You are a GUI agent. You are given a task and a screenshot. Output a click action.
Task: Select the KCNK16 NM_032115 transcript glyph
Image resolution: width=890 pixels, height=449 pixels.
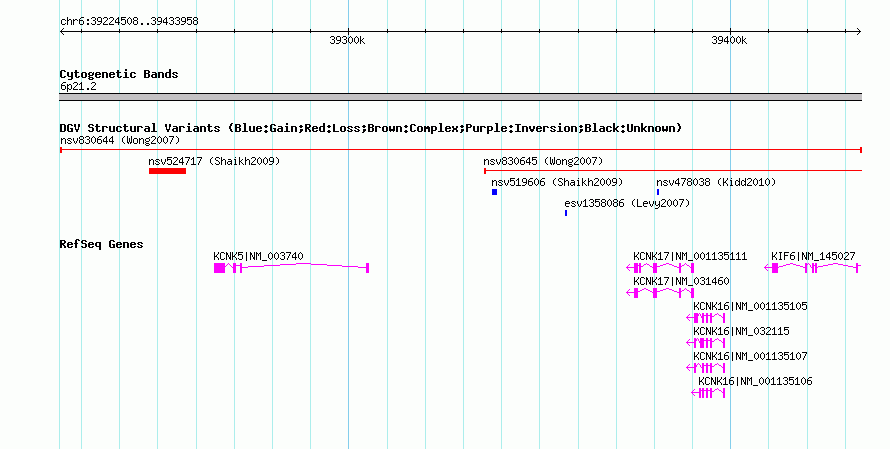[x=706, y=343]
